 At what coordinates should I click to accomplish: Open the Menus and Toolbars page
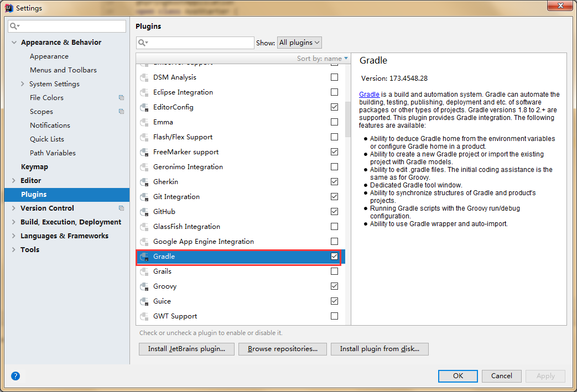(x=63, y=70)
